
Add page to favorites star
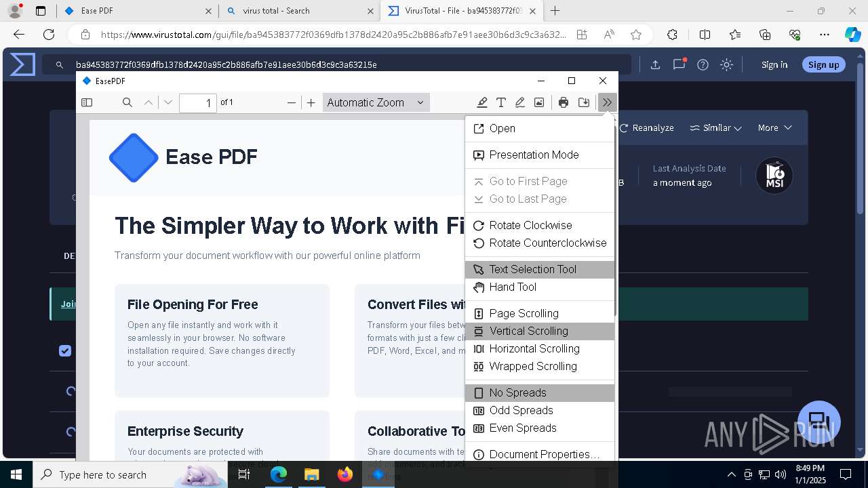pos(635,35)
